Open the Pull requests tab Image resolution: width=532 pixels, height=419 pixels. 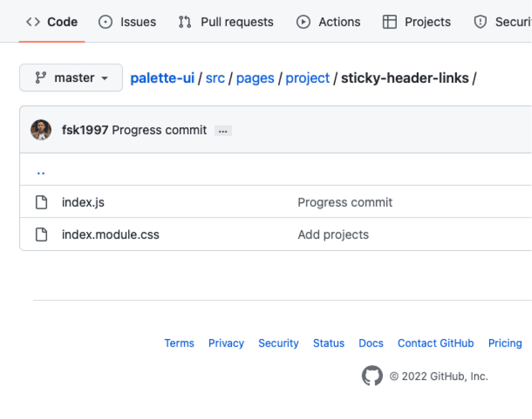(226, 22)
